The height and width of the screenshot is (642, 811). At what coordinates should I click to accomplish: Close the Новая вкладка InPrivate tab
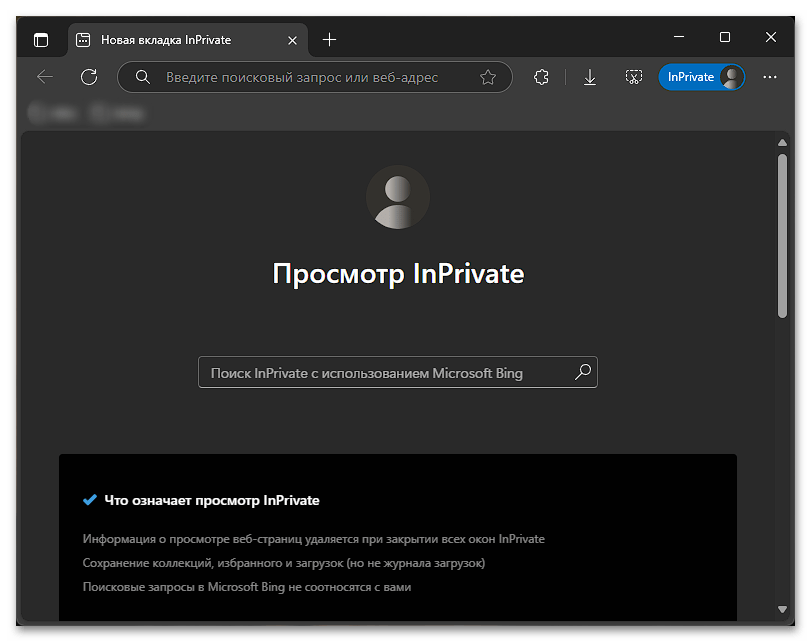click(x=292, y=40)
